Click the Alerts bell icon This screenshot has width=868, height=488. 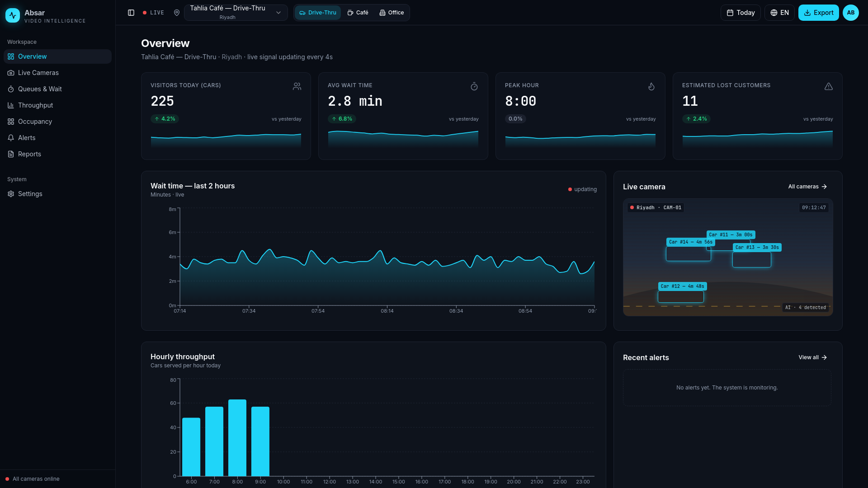[x=11, y=138]
